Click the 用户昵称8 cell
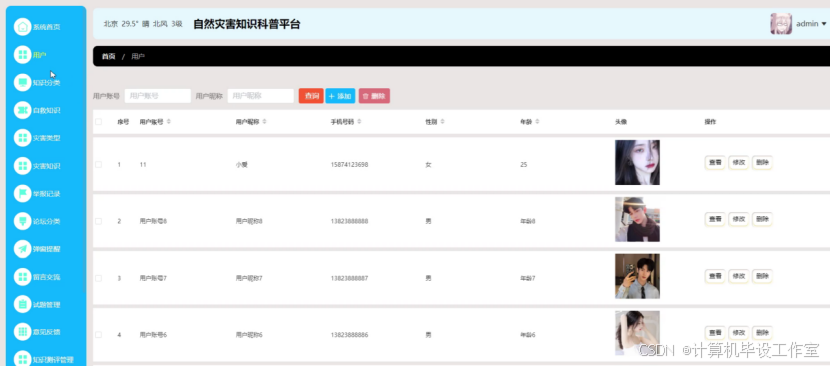Image resolution: width=831 pixels, height=366 pixels. 249,221
